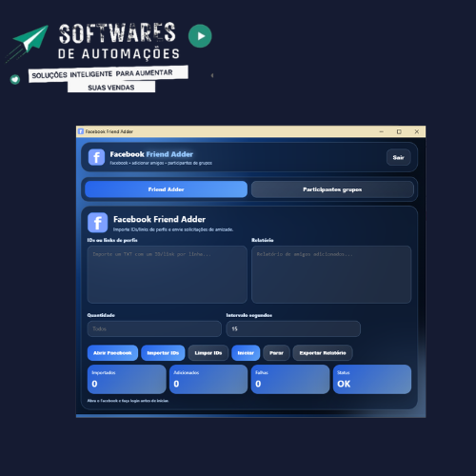Click the 'SUAS VENDAS' banner text
Viewport: 476px width, 476px height.
click(x=111, y=88)
